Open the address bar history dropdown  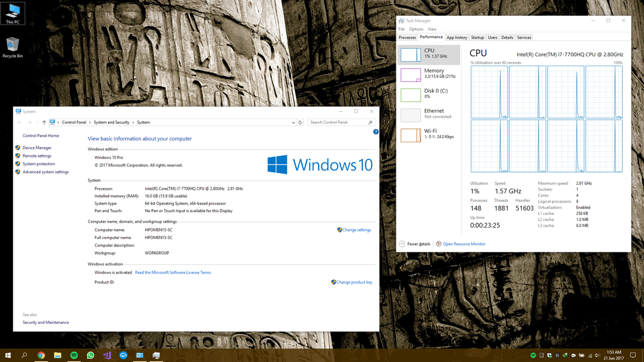pyautogui.click(x=293, y=122)
